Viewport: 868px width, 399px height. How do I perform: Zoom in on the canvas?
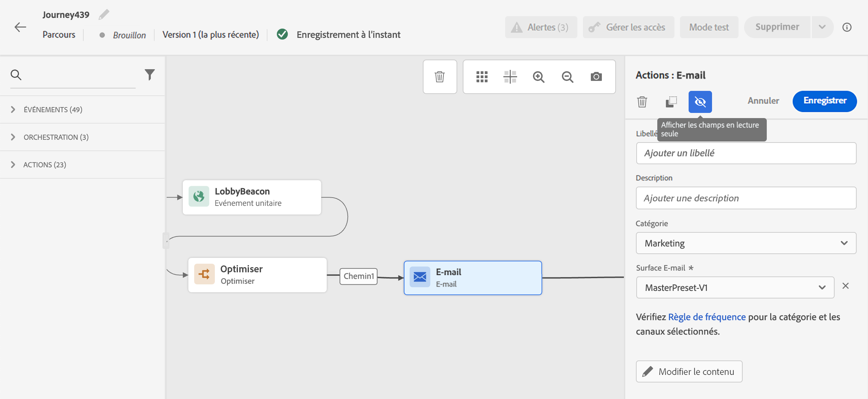point(538,77)
